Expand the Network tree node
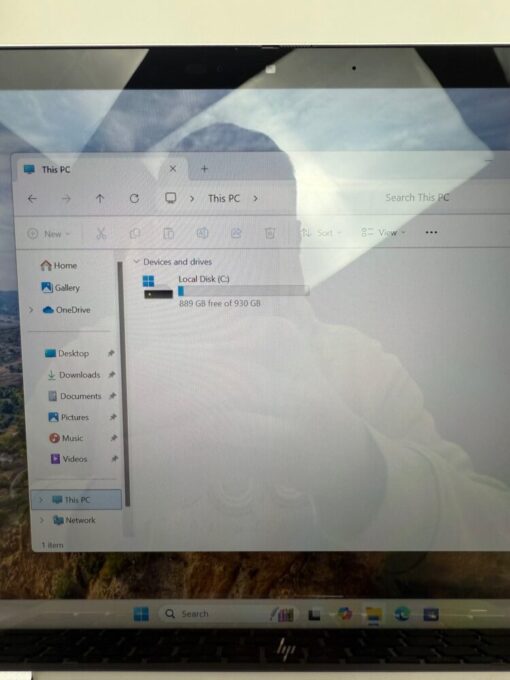 pyautogui.click(x=42, y=520)
